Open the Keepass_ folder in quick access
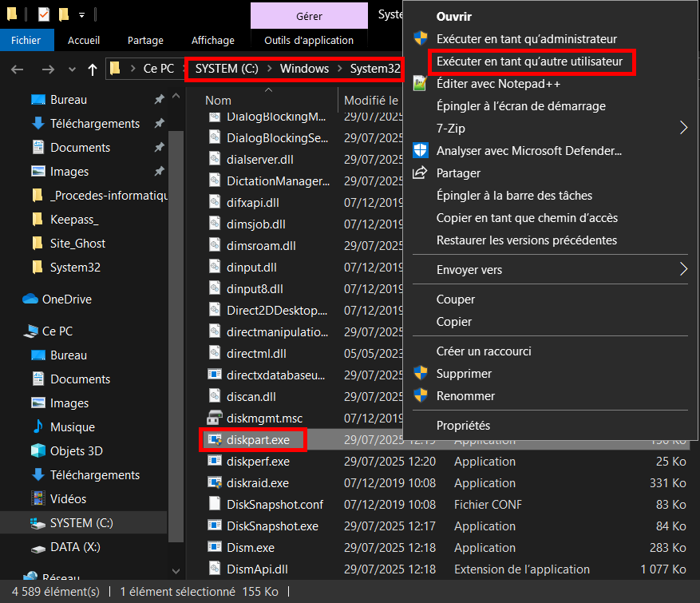This screenshot has height=603, width=700. coord(74,220)
